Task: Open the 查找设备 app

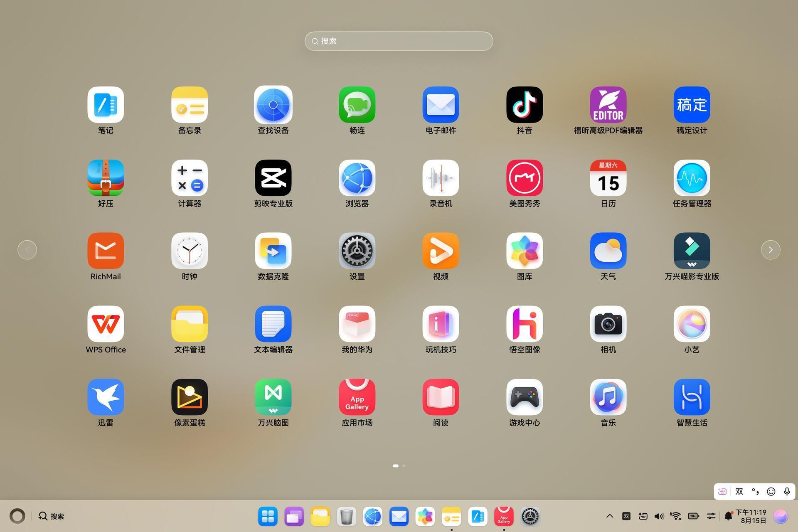Action: coord(273,105)
